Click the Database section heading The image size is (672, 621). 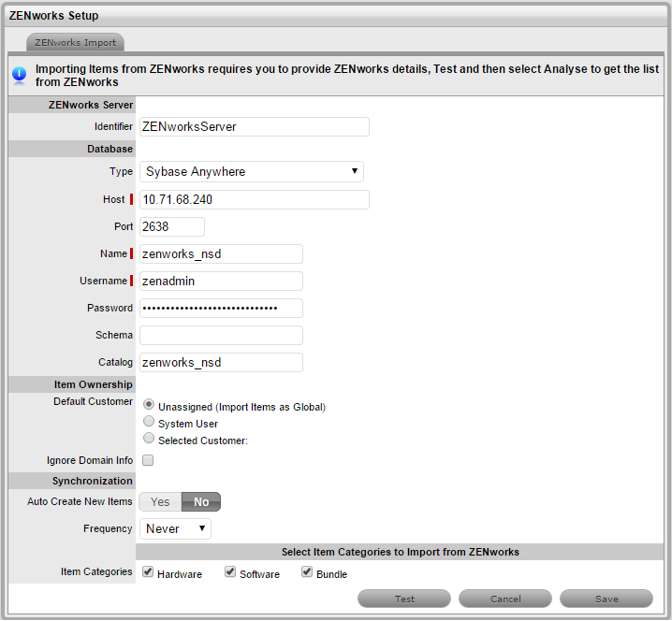(110, 149)
